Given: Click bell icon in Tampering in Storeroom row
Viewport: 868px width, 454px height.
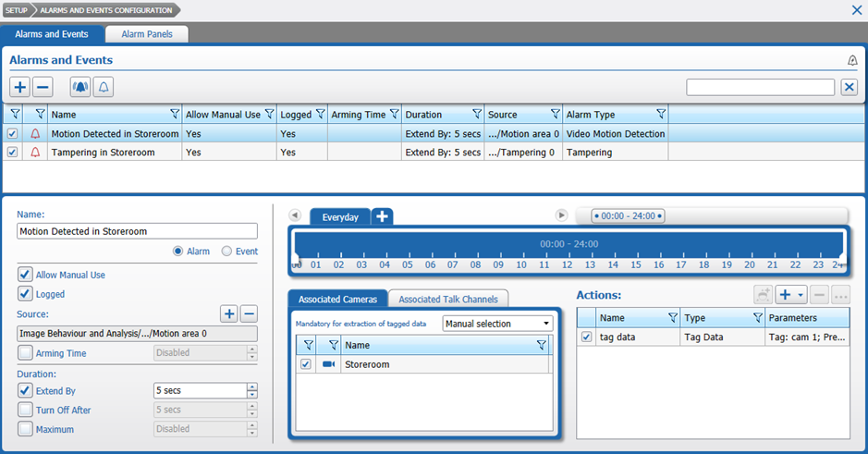Looking at the screenshot, I should (35, 153).
